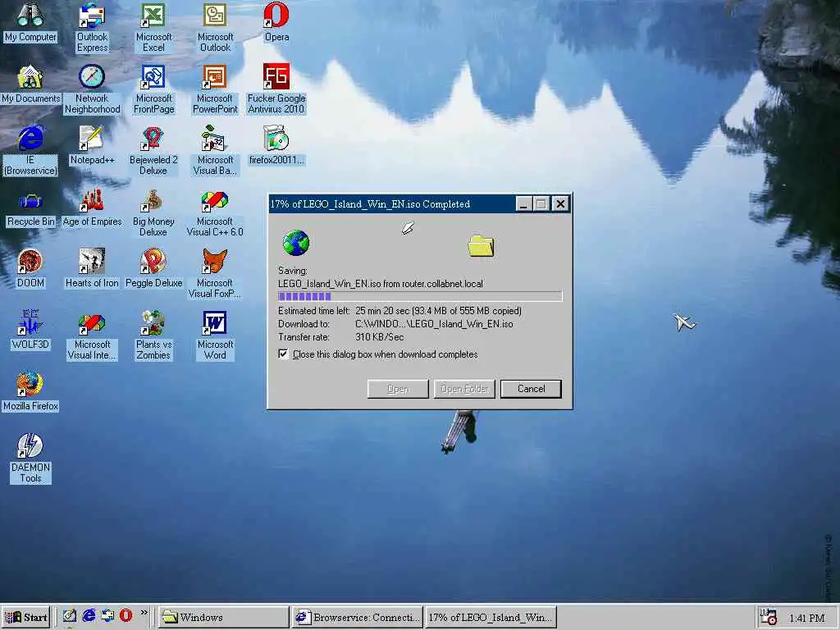
Task: Open Microsoft Visual C++ 6.0 shortcut
Action: click(x=215, y=212)
